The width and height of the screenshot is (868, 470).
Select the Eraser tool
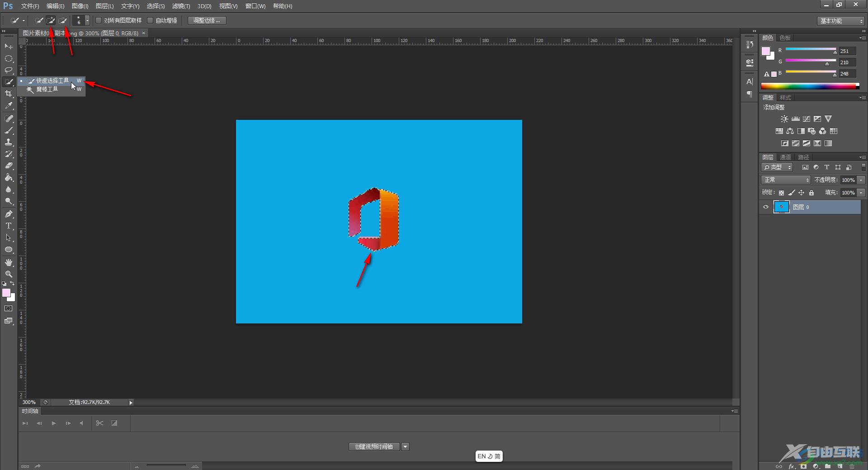coord(9,166)
